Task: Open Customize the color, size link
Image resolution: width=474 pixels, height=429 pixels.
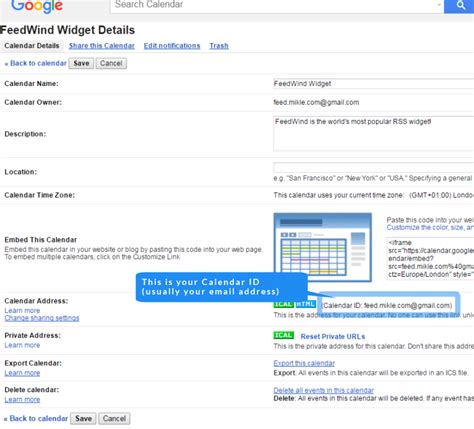Action: click(430, 227)
